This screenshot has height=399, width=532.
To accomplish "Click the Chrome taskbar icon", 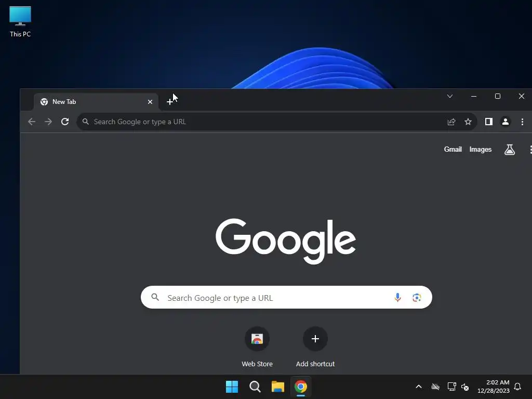I will coord(301,387).
